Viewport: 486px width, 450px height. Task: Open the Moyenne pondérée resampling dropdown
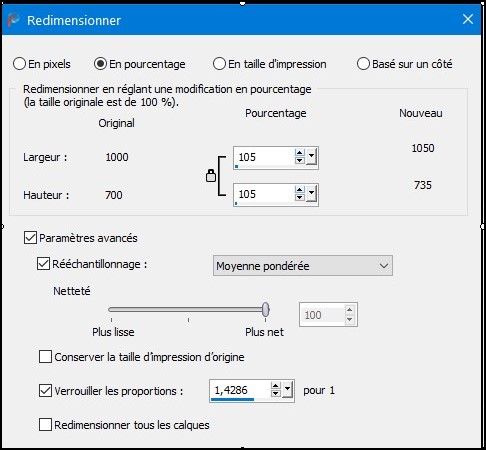click(303, 266)
